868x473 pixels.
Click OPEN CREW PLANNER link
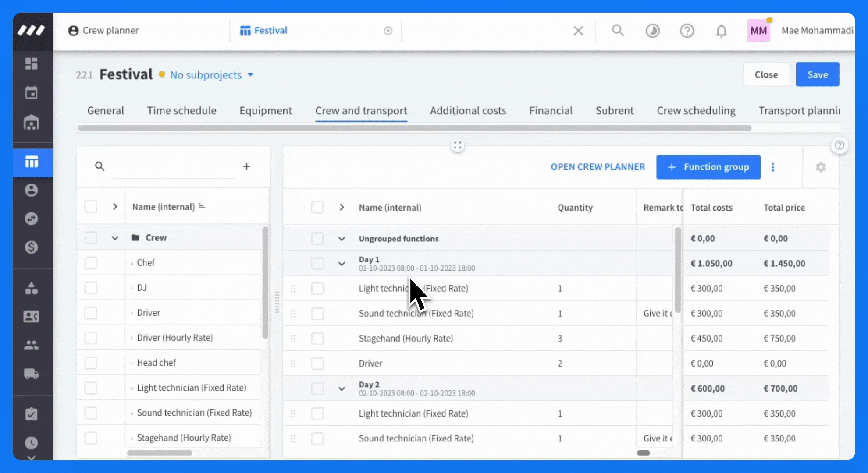pos(598,167)
